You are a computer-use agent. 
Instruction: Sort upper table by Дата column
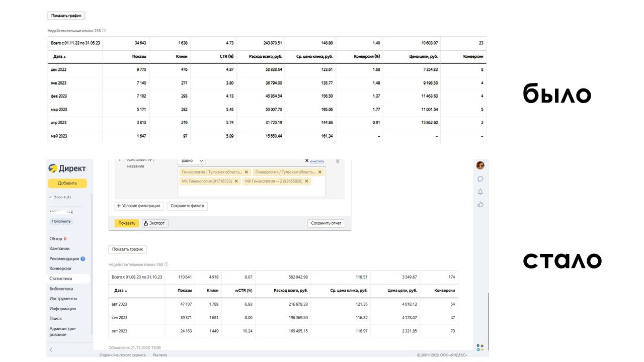click(59, 56)
